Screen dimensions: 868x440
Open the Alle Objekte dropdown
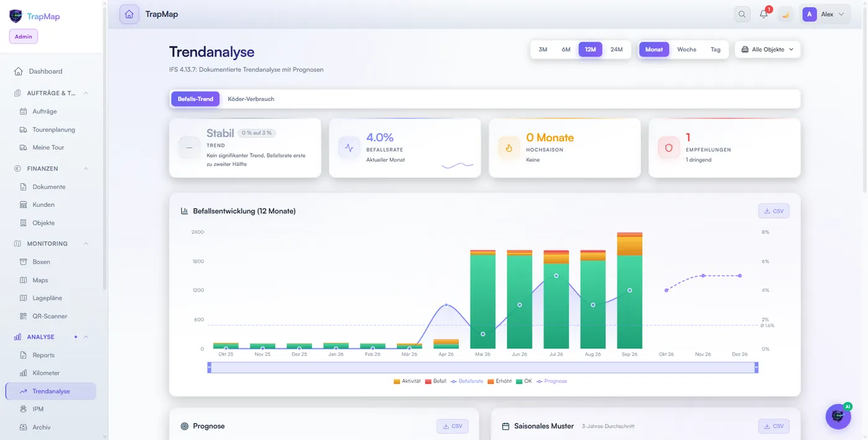[x=768, y=50]
